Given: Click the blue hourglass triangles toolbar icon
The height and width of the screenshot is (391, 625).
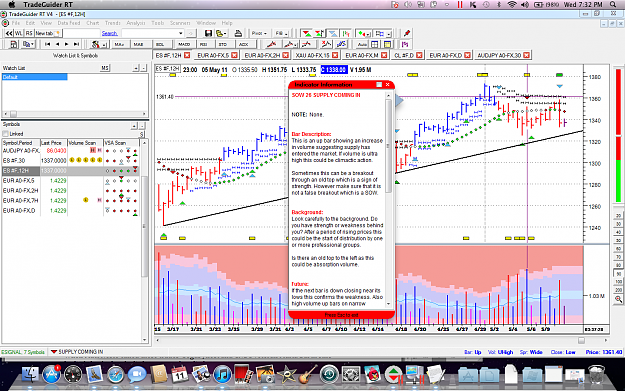Looking at the screenshot, I should pyautogui.click(x=333, y=33).
